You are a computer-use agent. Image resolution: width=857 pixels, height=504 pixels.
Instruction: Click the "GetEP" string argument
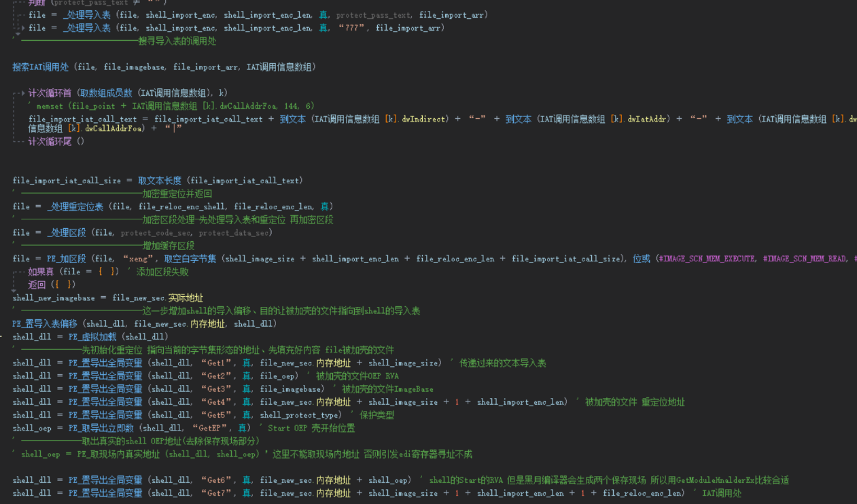(206, 428)
